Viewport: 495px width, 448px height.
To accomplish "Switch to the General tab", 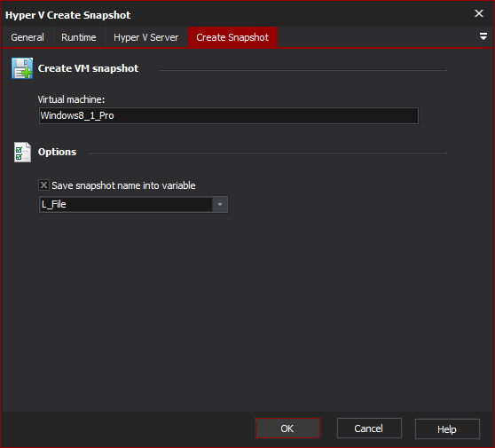I will click(x=27, y=37).
